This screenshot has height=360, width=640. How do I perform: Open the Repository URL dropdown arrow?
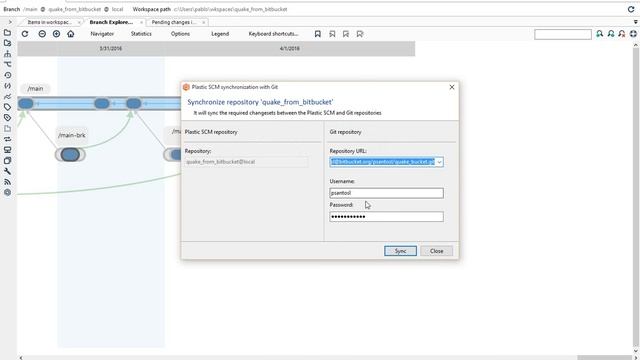point(439,162)
